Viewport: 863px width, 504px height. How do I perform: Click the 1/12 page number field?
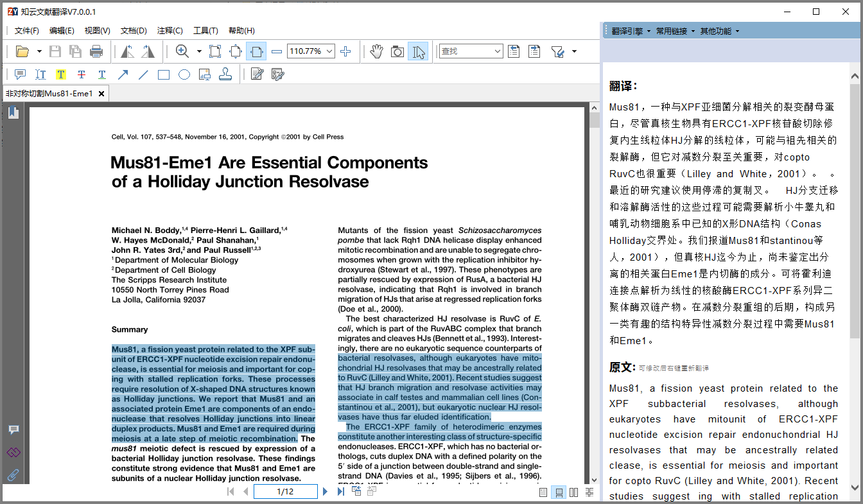(x=286, y=492)
